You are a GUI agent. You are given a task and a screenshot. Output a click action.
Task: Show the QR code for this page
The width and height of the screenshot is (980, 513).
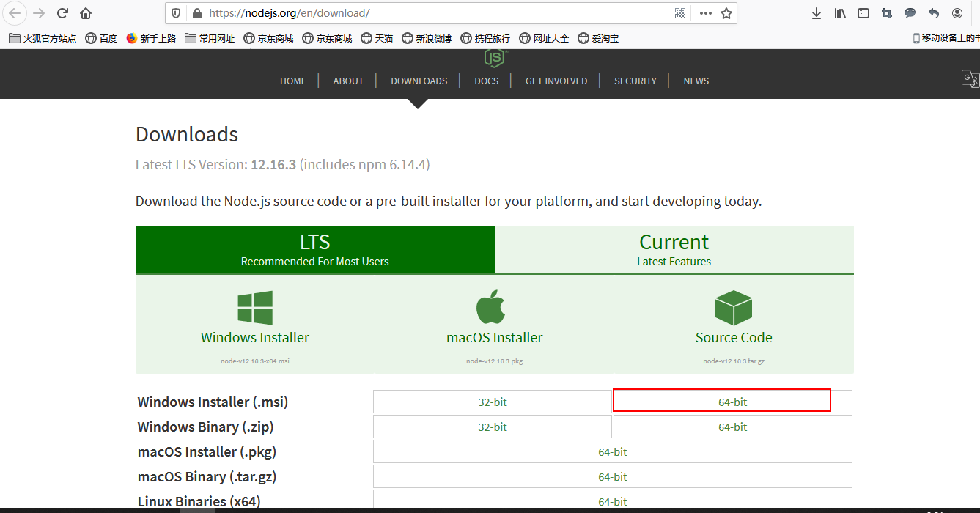679,12
